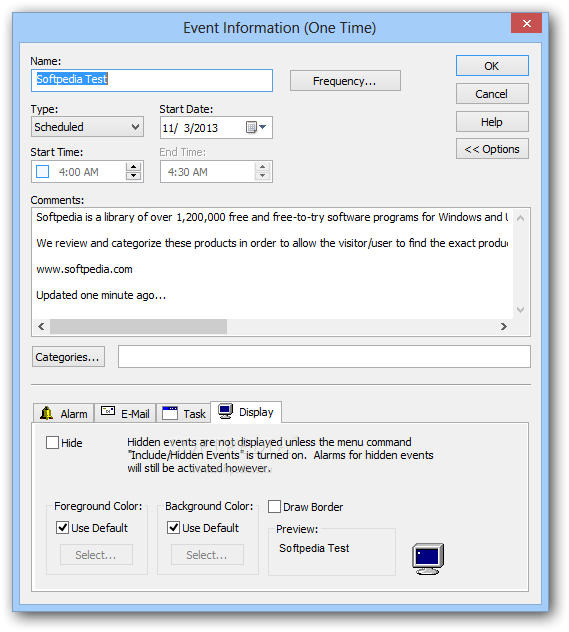Click the Comments scroll right arrow
569x632 pixels.
point(504,326)
